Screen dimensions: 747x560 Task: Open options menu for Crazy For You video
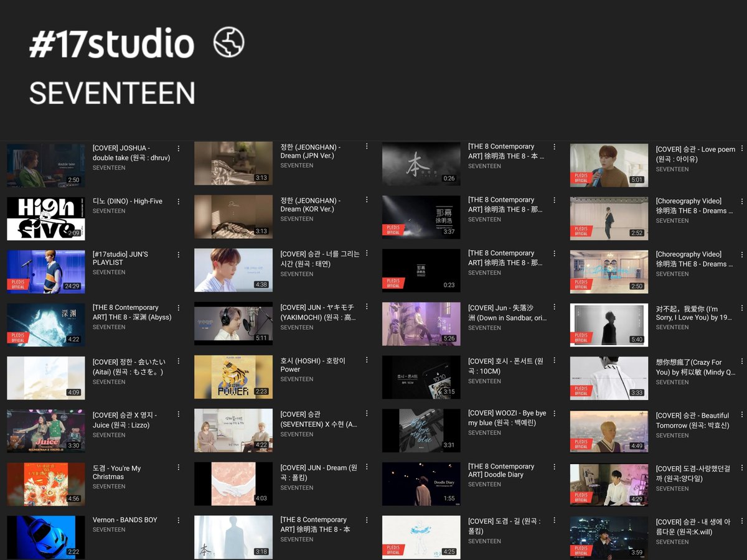click(742, 362)
